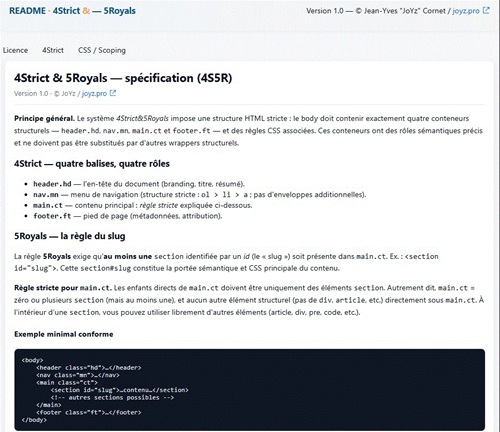This screenshot has width=500, height=432.
Task: Click the '<footer class="ft">' code line
Action: pos(89,412)
